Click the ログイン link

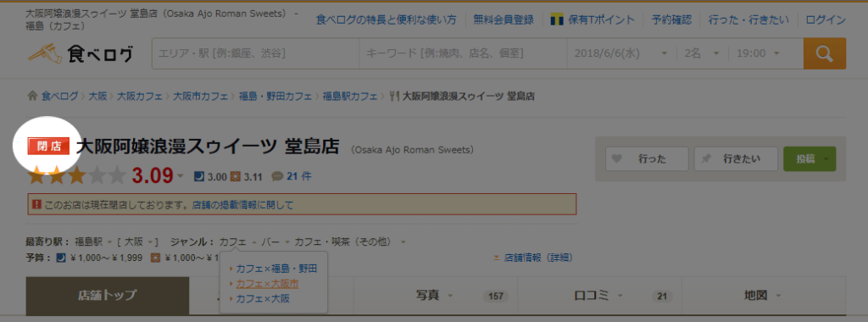[826, 20]
